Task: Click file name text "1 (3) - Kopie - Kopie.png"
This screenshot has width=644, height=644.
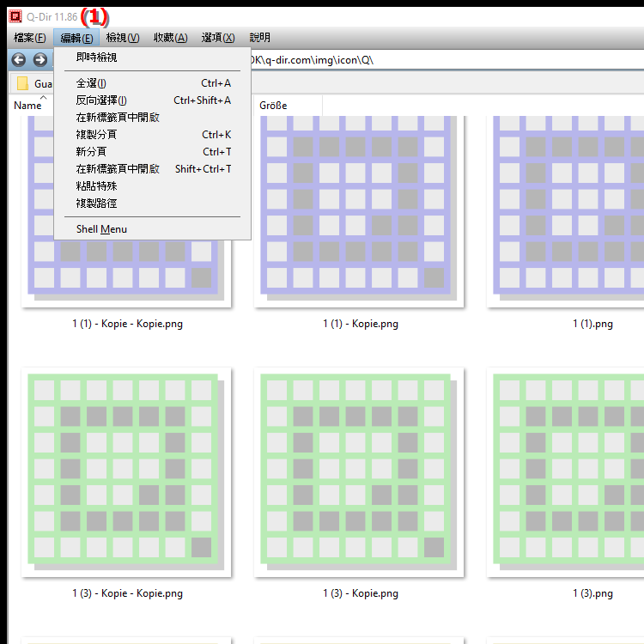Action: pos(127,593)
